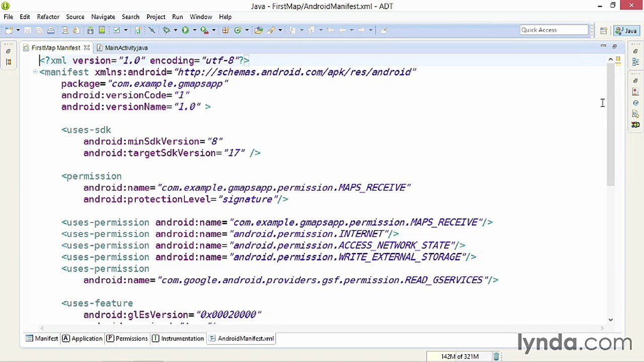This screenshot has width=644, height=362.
Task: Restore the left trim view stack
Action: [8, 51]
